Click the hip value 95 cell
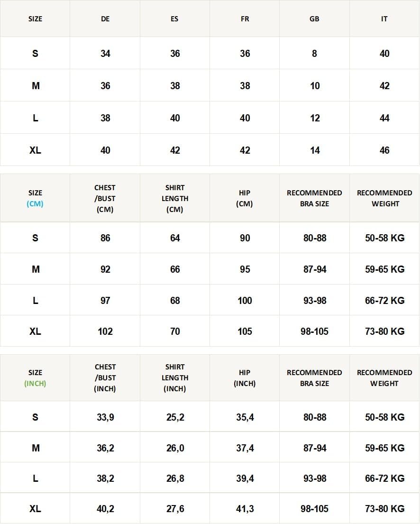 245,269
